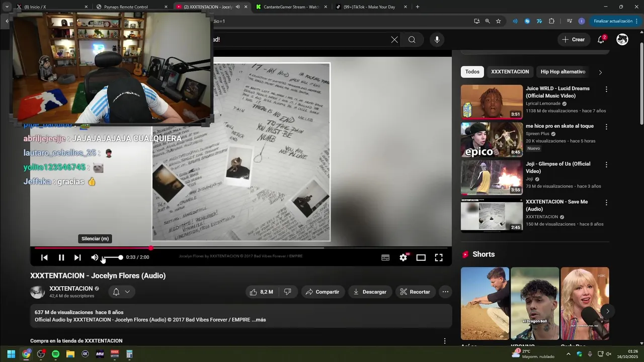Open the store shelf options menu
Screen dimensions: 644x362
tap(445, 341)
